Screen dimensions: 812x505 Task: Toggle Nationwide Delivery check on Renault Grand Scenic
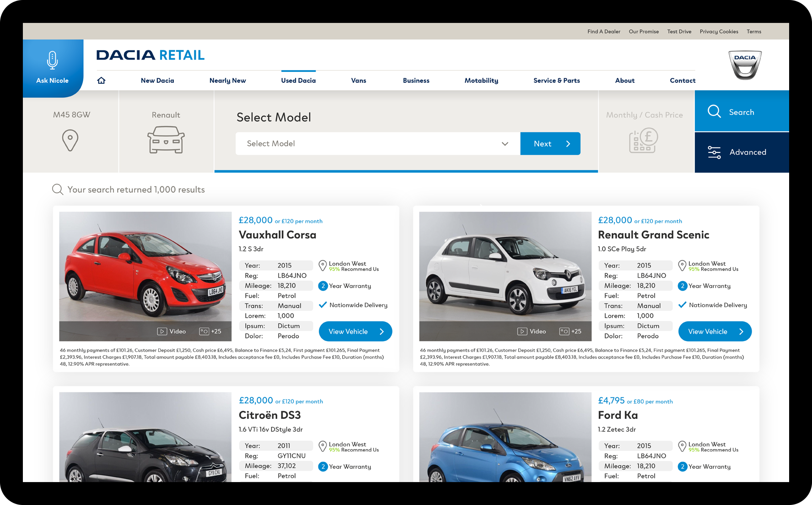682,305
